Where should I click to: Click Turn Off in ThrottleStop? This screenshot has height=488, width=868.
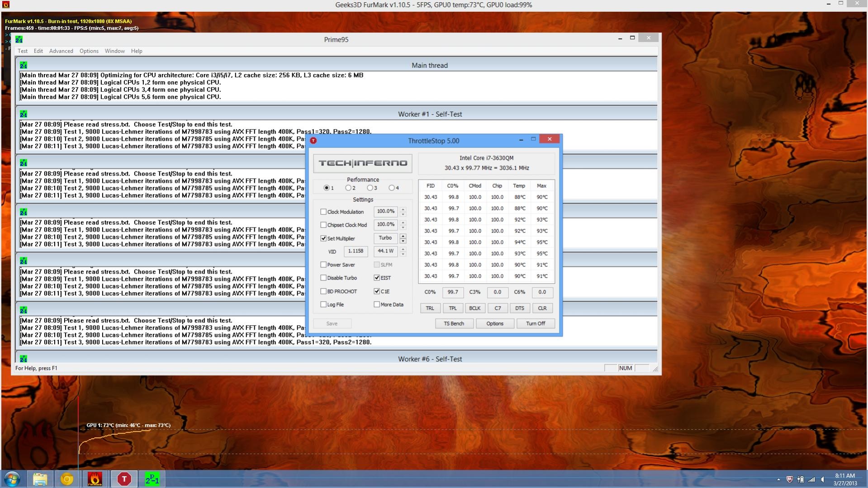(536, 324)
